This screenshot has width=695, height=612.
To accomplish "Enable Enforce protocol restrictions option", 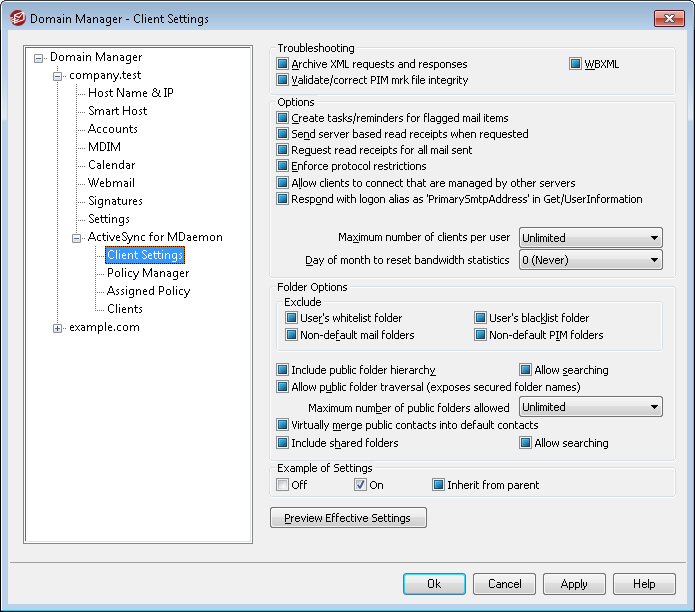I will 282,166.
